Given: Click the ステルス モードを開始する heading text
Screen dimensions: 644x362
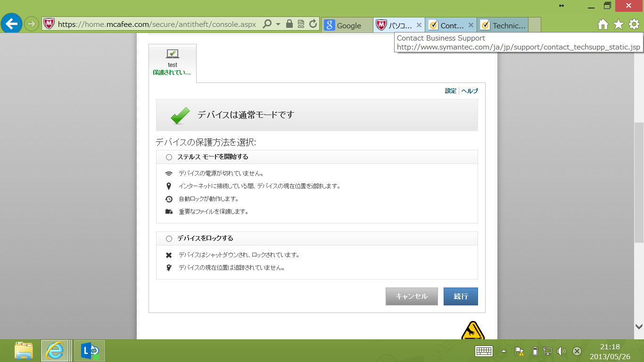Looking at the screenshot, I should click(x=213, y=157).
